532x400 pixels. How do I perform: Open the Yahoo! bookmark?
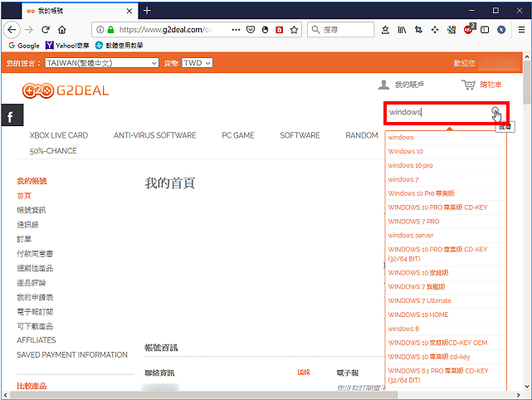[x=67, y=46]
